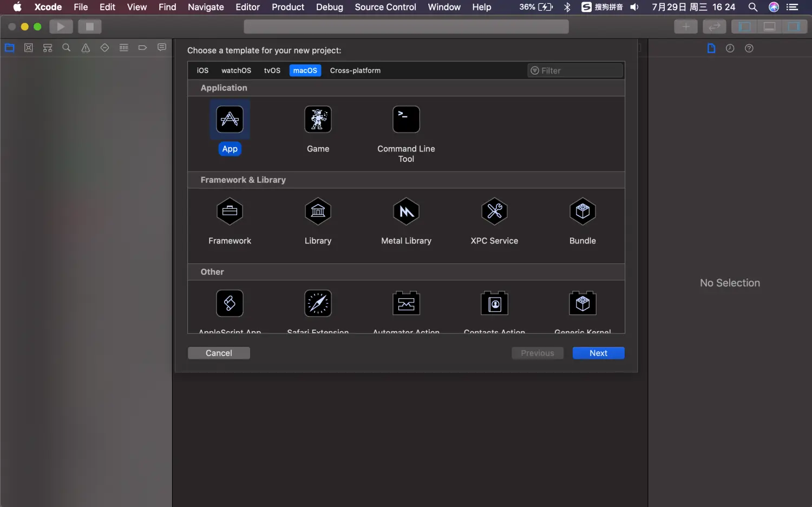The height and width of the screenshot is (507, 812).
Task: Open Spotlight search in menu bar
Action: pos(752,7)
